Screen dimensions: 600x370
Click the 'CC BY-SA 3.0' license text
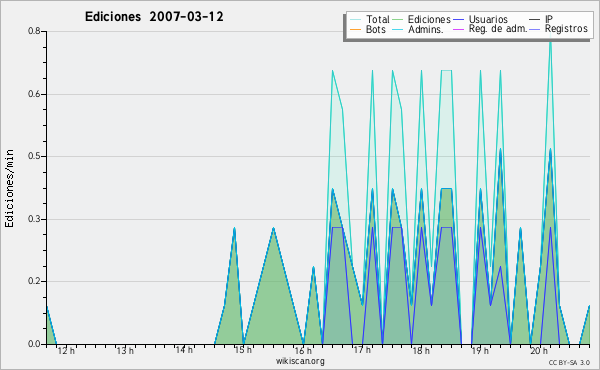point(569,362)
